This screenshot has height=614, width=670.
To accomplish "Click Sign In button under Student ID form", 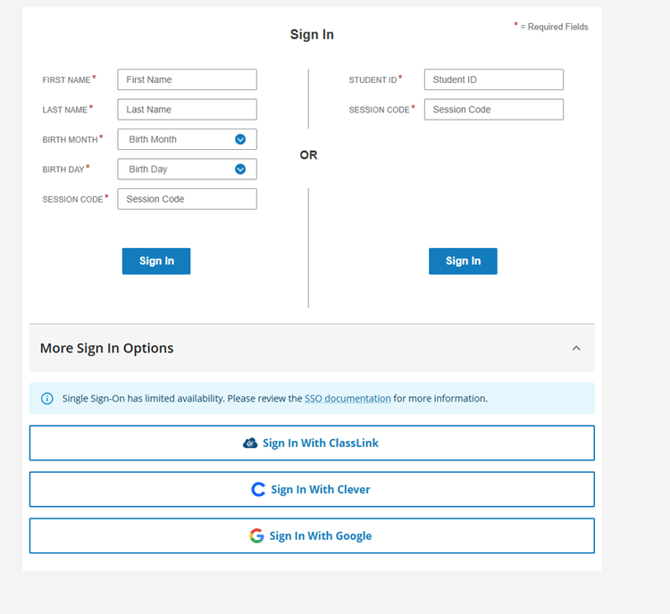I will [x=463, y=261].
